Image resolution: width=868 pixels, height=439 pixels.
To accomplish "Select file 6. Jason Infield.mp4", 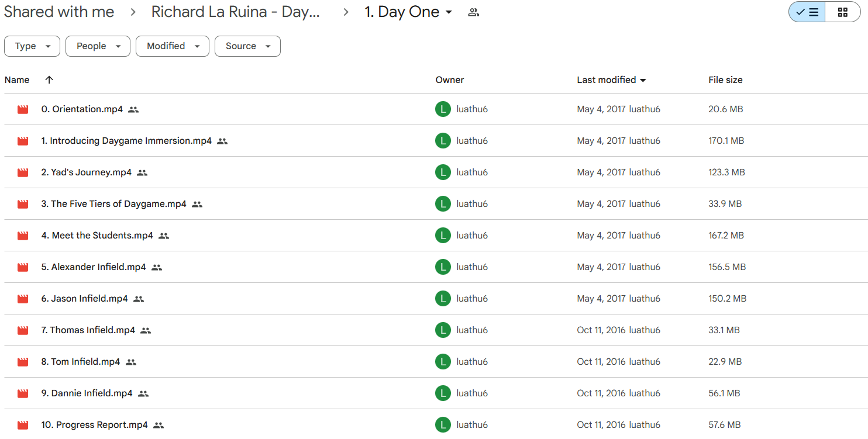I will click(84, 299).
